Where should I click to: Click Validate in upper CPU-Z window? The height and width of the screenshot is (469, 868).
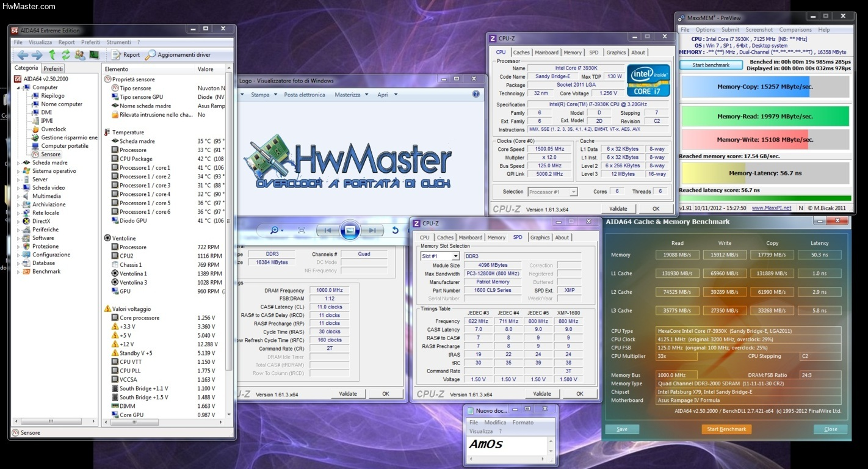click(618, 209)
